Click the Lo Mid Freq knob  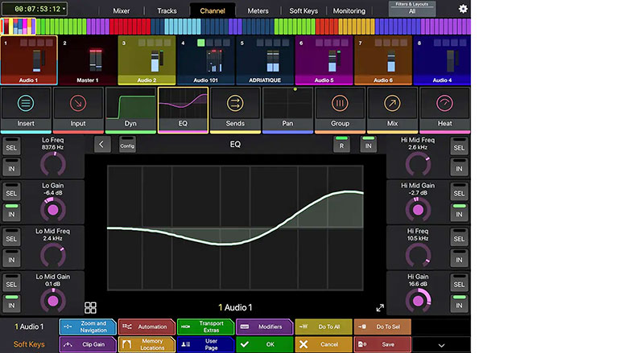pyautogui.click(x=53, y=255)
